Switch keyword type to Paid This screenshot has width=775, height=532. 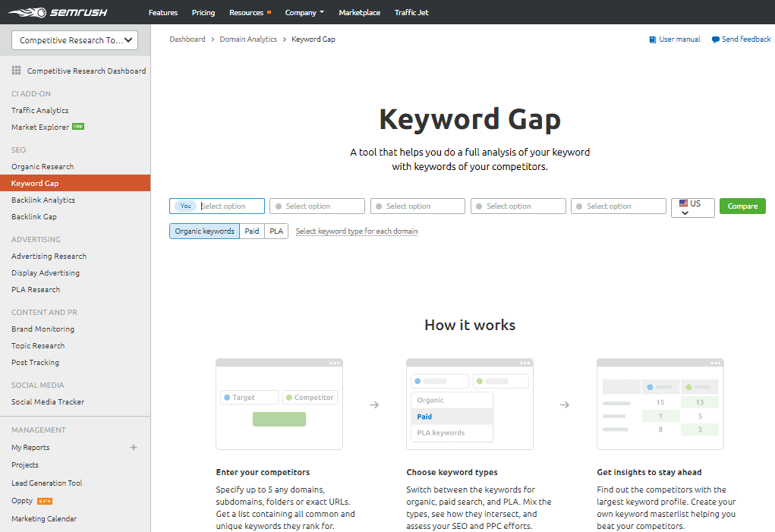click(x=251, y=231)
